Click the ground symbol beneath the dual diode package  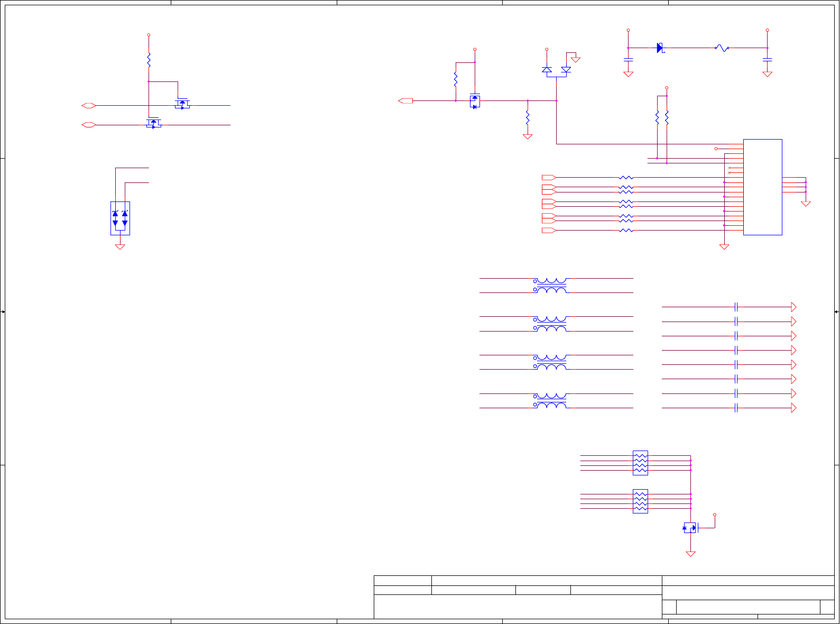pos(120,246)
